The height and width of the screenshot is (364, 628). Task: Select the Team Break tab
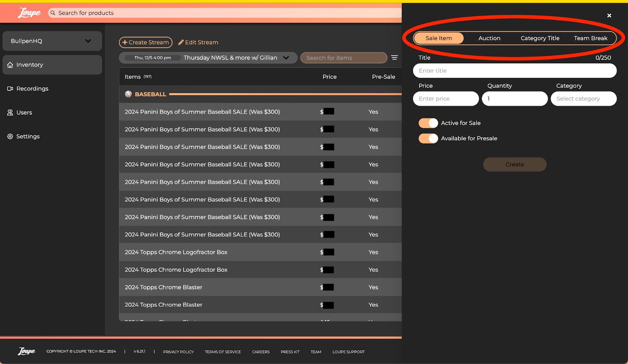point(590,38)
